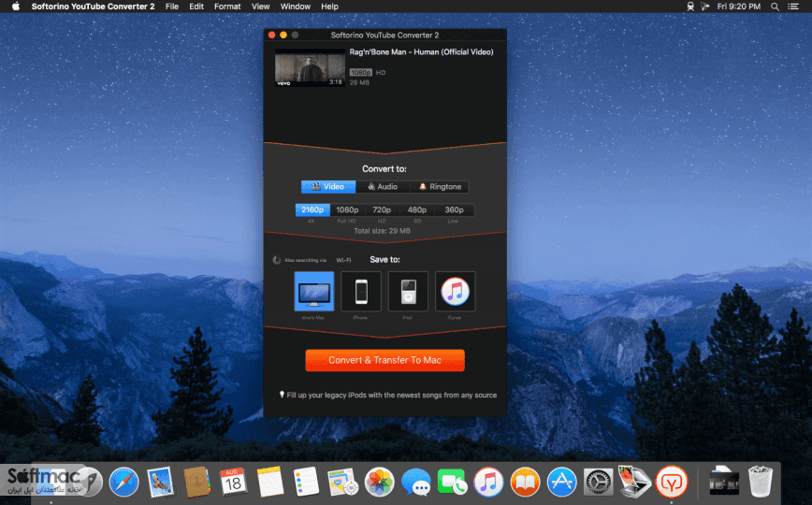
Task: Select 1080p Full HD resolution
Action: [347, 209]
